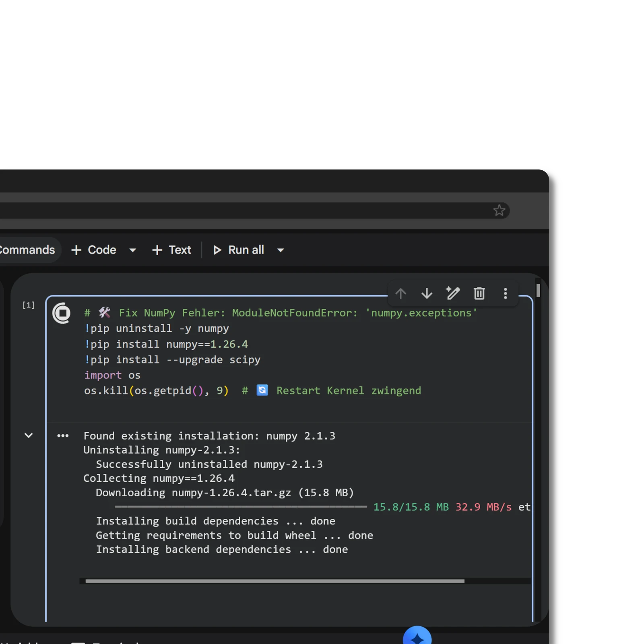Click 'Found existing installation: numpy 2.1.3' output
This screenshot has width=644, height=644.
tap(209, 436)
